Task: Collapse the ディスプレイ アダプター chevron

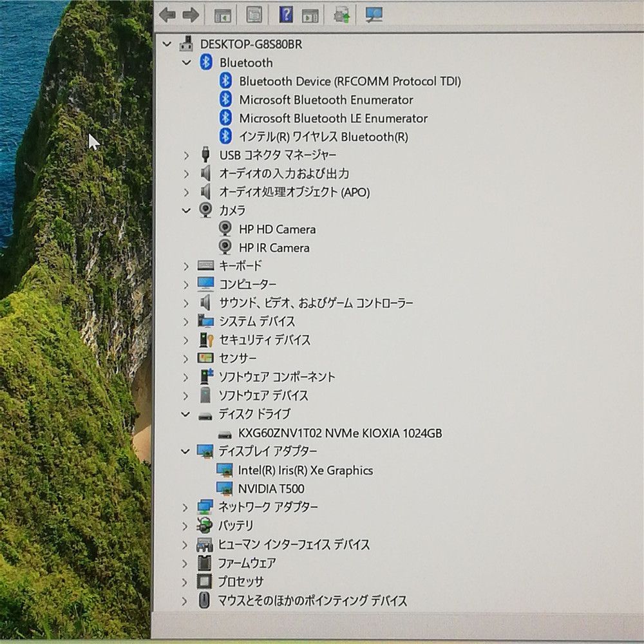Action: coord(185,451)
